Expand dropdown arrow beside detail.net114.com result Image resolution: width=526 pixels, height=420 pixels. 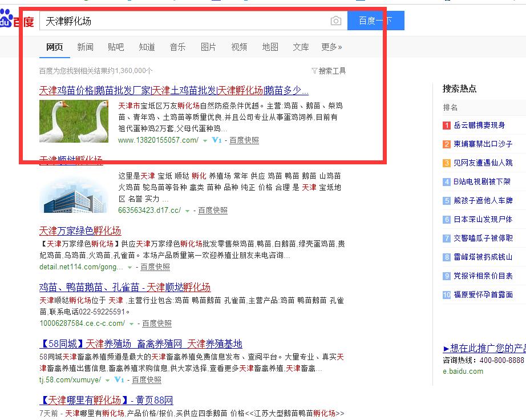coord(130,268)
